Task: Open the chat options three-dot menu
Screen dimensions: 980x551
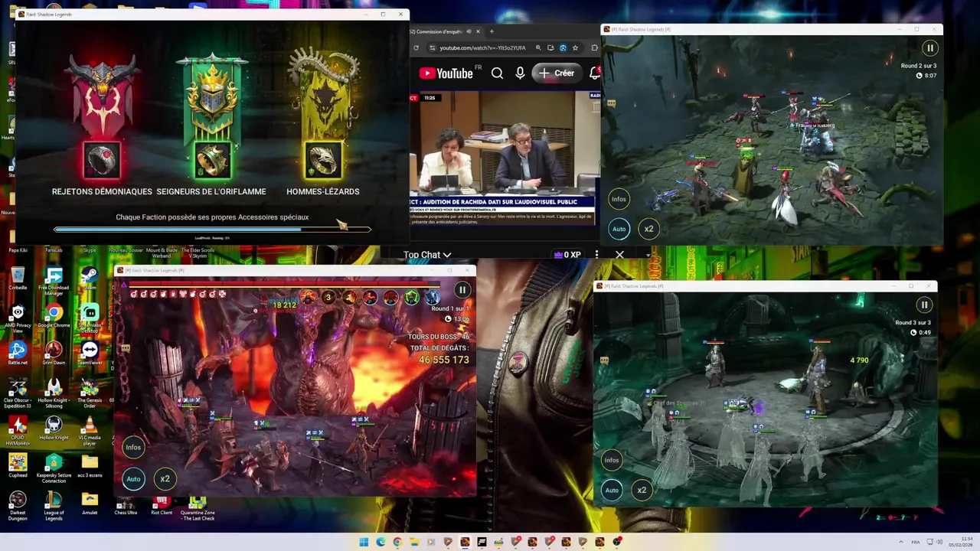Action: point(596,255)
